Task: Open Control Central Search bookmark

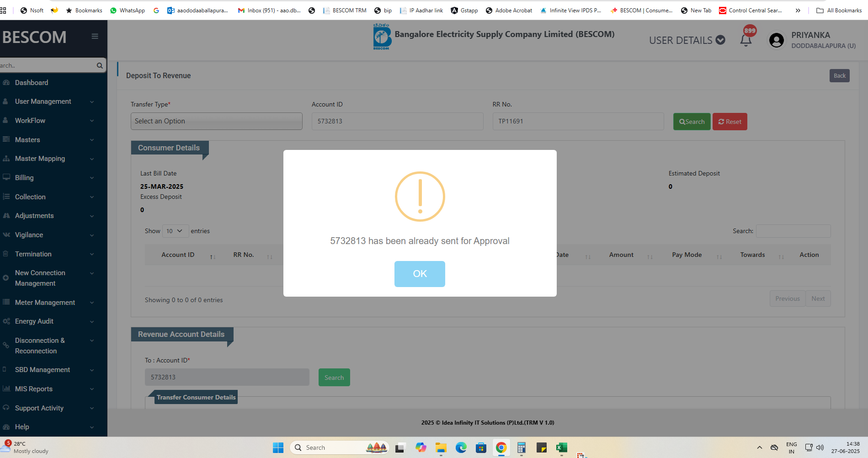Action: coord(751,10)
